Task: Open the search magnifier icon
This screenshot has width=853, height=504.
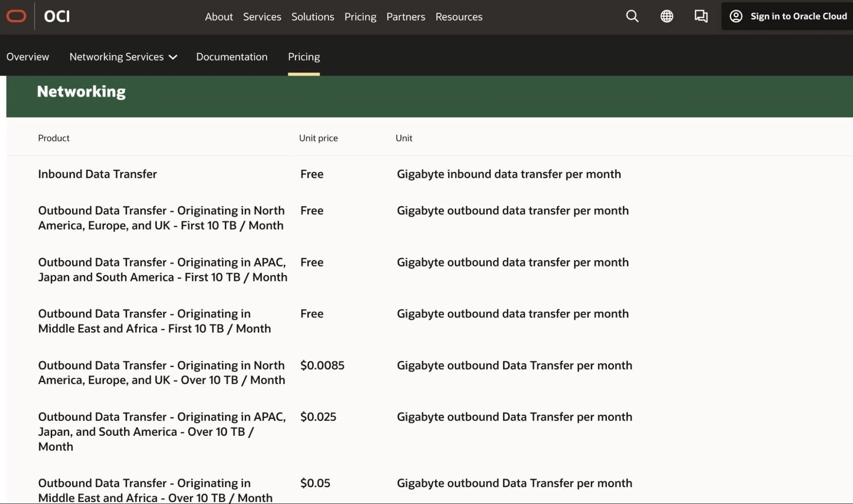Action: pos(632,16)
